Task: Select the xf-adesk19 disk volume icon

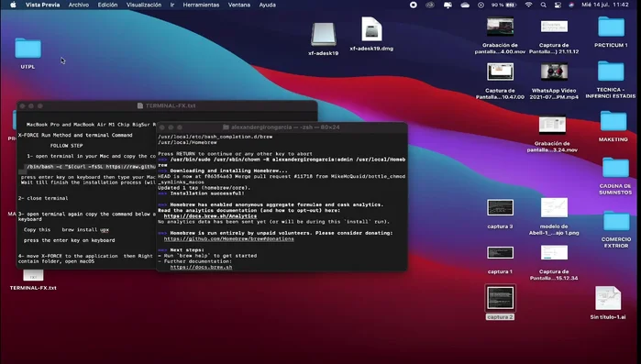Action: point(324,34)
